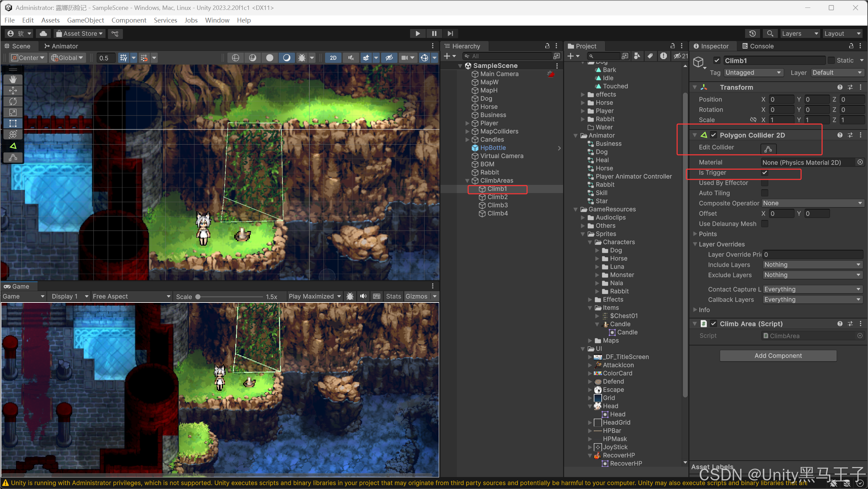This screenshot has height=489, width=868.
Task: Click the Step frame button
Action: coord(450,33)
